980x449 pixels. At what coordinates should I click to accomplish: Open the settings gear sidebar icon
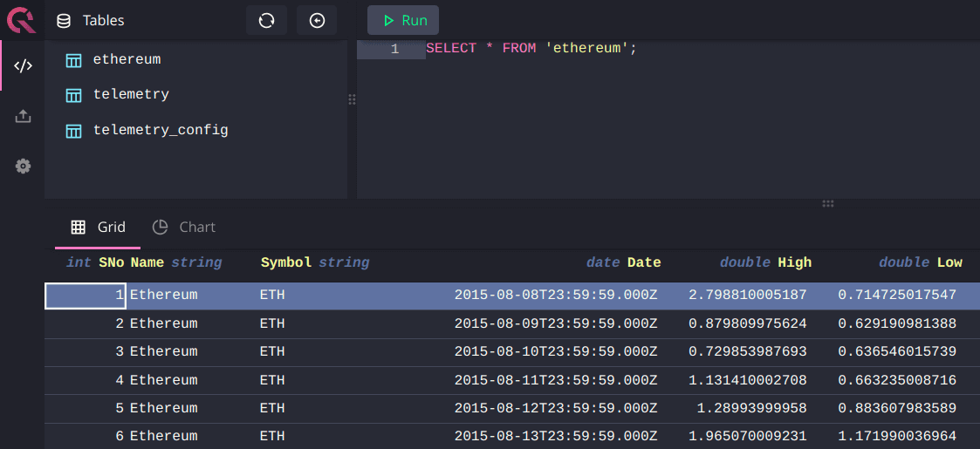pos(24,166)
